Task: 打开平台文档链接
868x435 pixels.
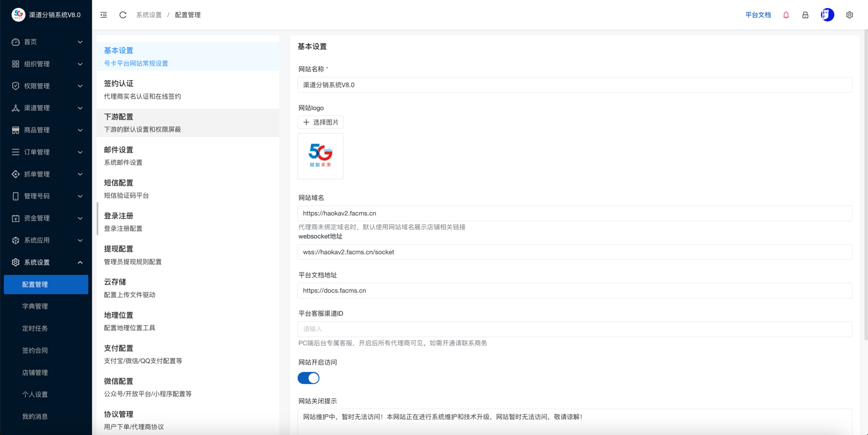Action: [x=757, y=14]
